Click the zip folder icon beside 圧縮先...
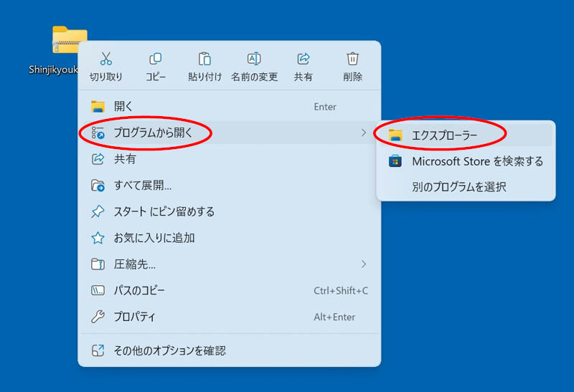Image resolution: width=574 pixels, height=392 pixels. (98, 264)
